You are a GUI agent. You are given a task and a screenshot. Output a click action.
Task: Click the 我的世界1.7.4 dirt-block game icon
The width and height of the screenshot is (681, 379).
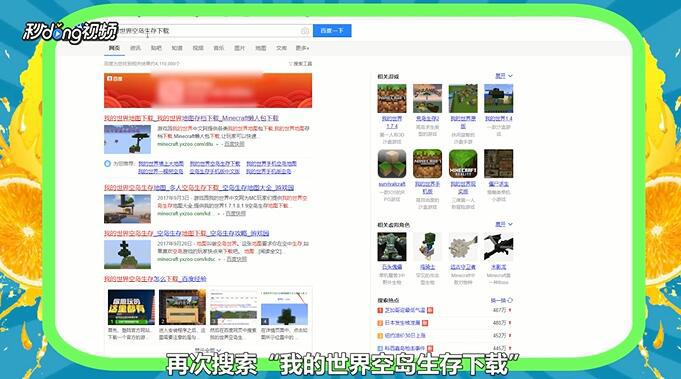pyautogui.click(x=392, y=99)
